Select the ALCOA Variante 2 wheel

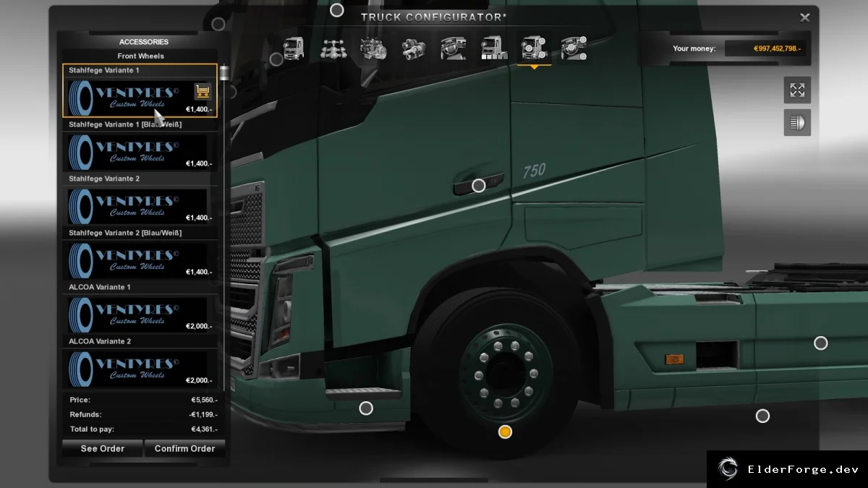click(140, 361)
